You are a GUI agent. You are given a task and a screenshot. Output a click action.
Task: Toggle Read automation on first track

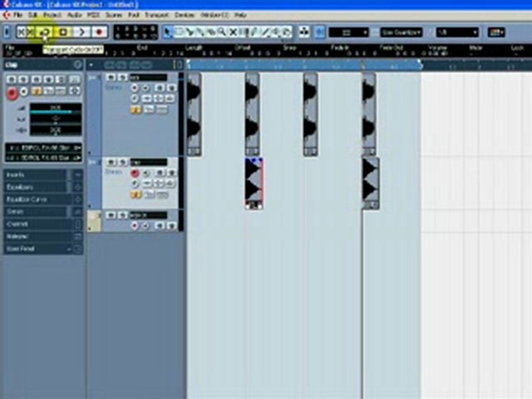click(x=159, y=88)
